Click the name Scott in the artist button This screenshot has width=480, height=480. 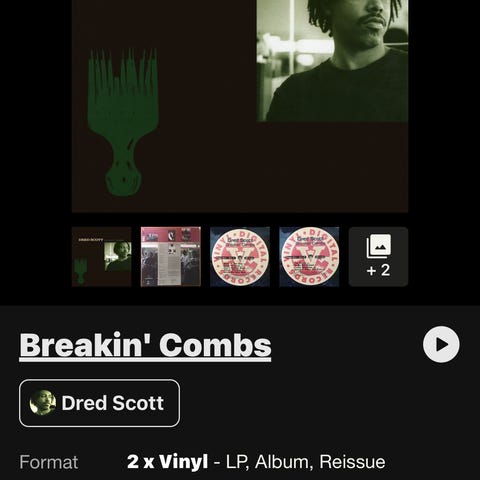pyautogui.click(x=138, y=403)
